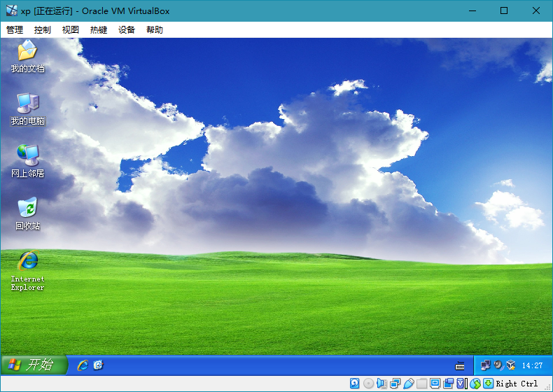The height and width of the screenshot is (392, 553).
Task: Click the USB device status icon
Action: point(409,384)
